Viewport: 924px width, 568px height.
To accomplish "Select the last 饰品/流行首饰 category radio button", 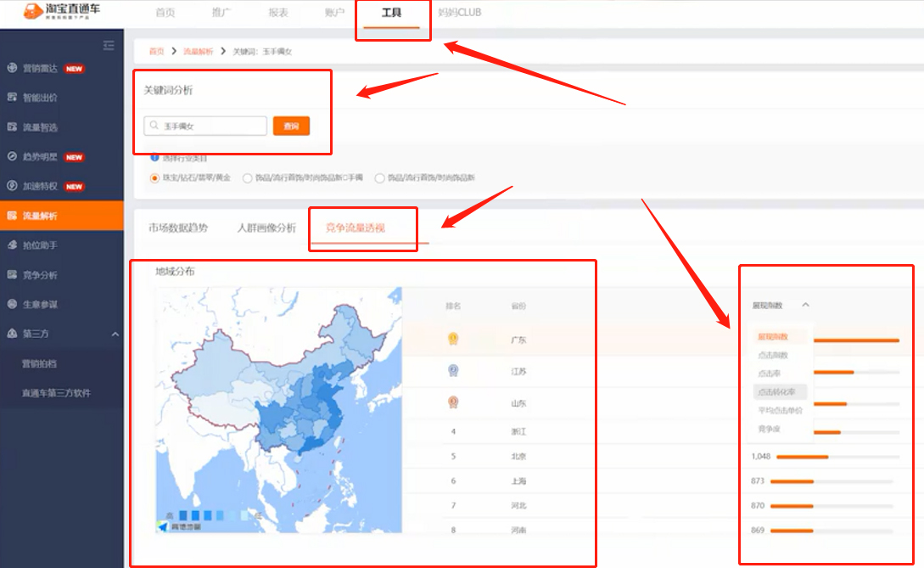I will pyautogui.click(x=379, y=178).
